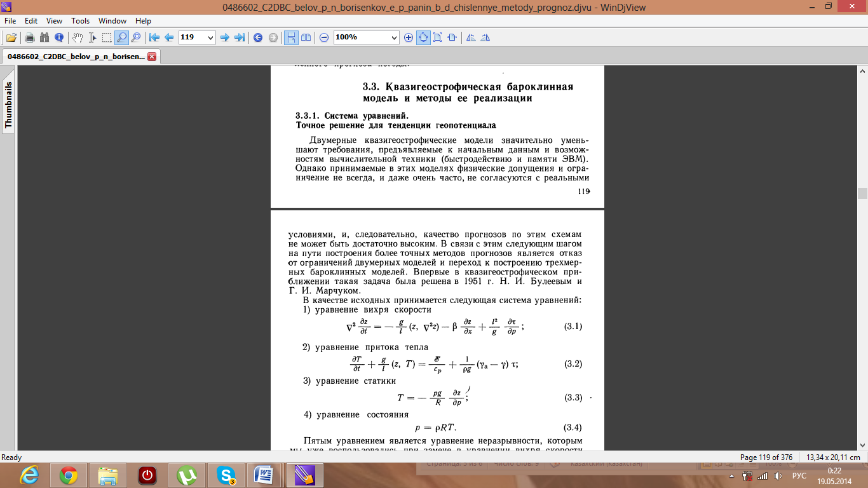Rotate page left (counter-clockwise)

point(471,37)
